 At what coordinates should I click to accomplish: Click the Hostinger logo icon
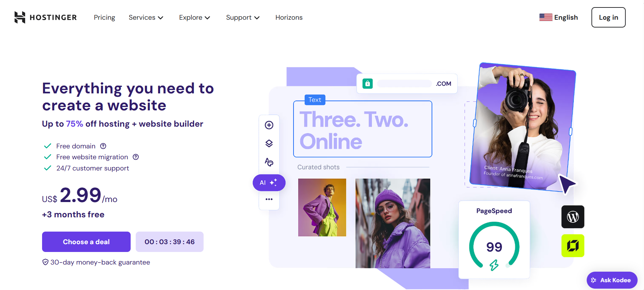click(20, 17)
